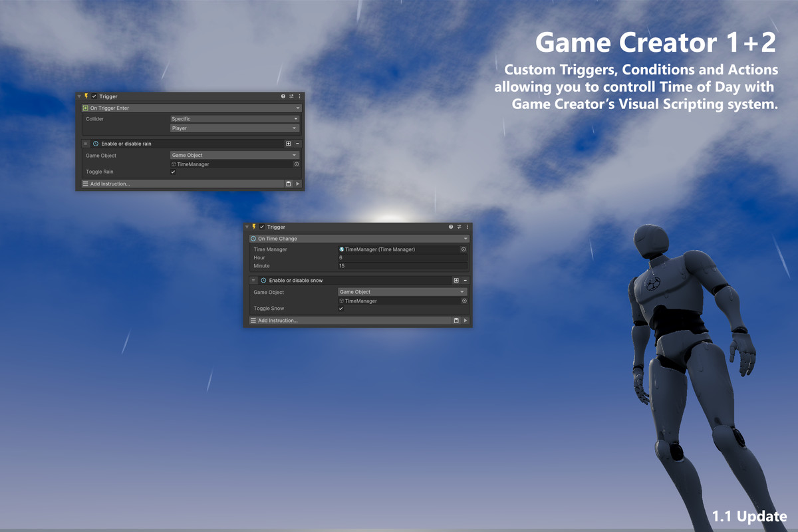798x532 pixels.
Task: Disable the Trigger component with On Trigger Enter
Action: [94, 96]
